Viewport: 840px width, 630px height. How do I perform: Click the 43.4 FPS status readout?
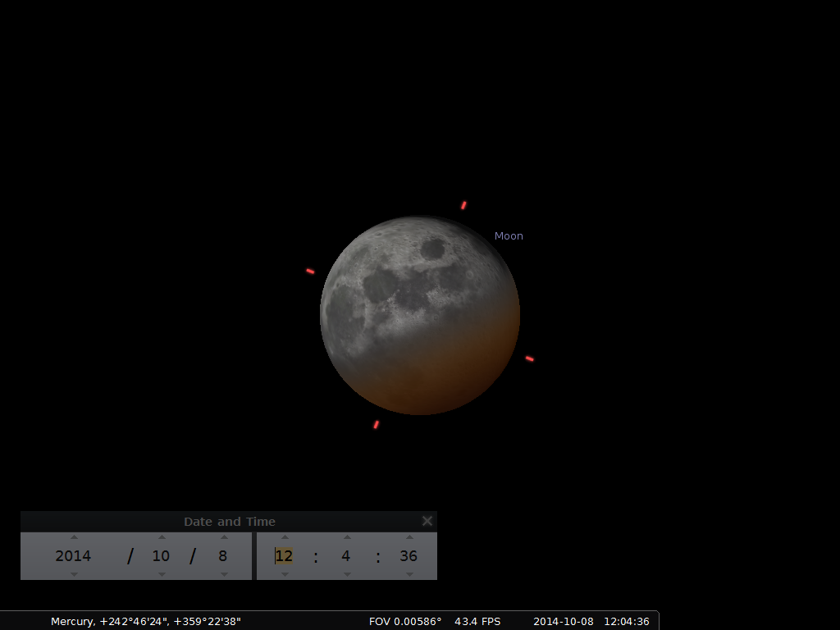pos(477,622)
